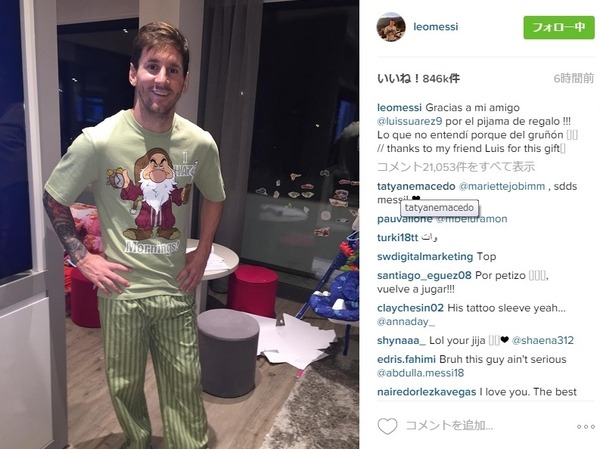Visit tatyanemacedo commenter profile
600x449 pixels.
416,186
